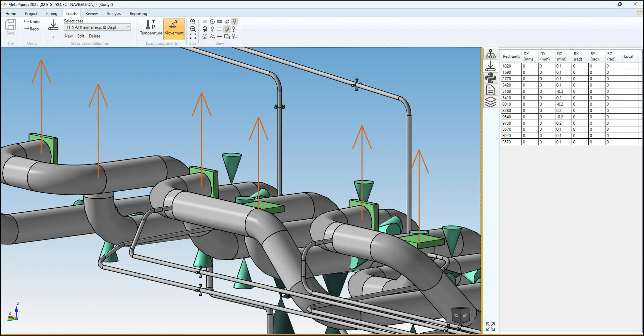Open the Piping ribbon tab
This screenshot has width=644, height=336.
(52, 14)
